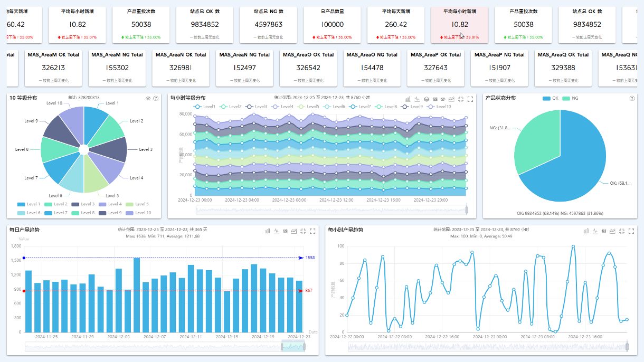Select the 总产品数量 100000 card
644x362 pixels.
coord(332,25)
